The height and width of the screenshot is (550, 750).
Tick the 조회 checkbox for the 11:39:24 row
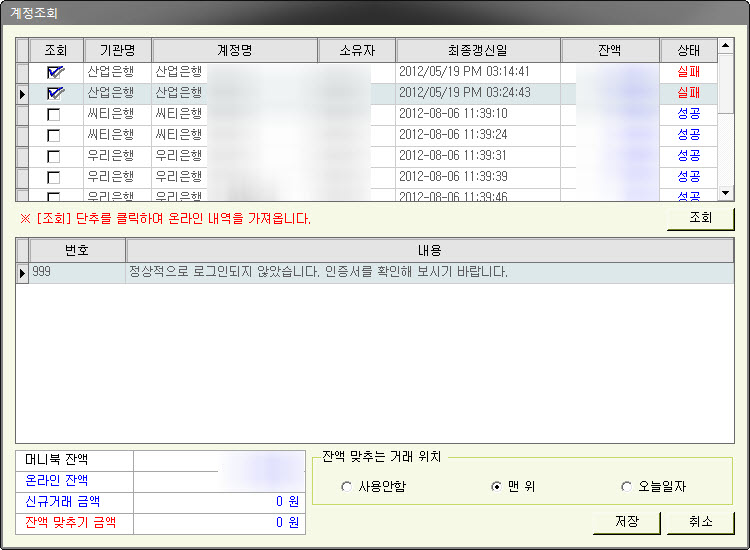tap(54, 135)
